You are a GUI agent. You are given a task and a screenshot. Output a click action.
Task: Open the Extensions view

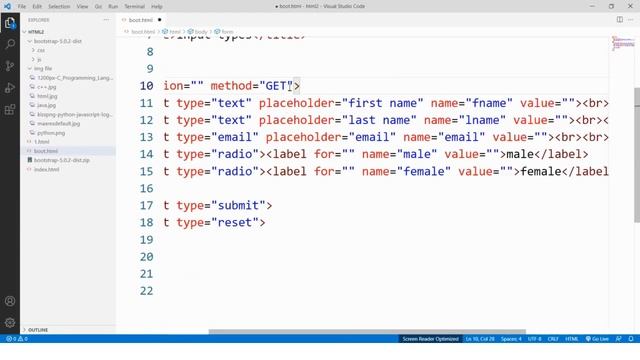[10, 109]
